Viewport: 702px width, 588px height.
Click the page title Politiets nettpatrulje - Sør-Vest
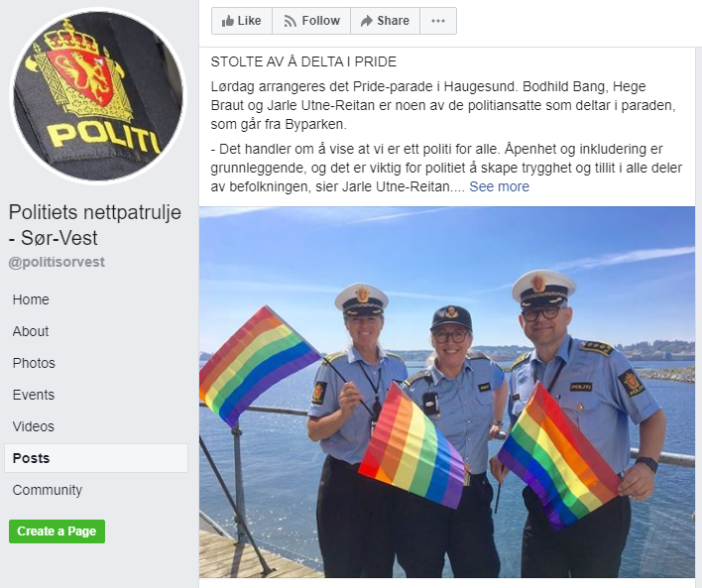coord(95,225)
